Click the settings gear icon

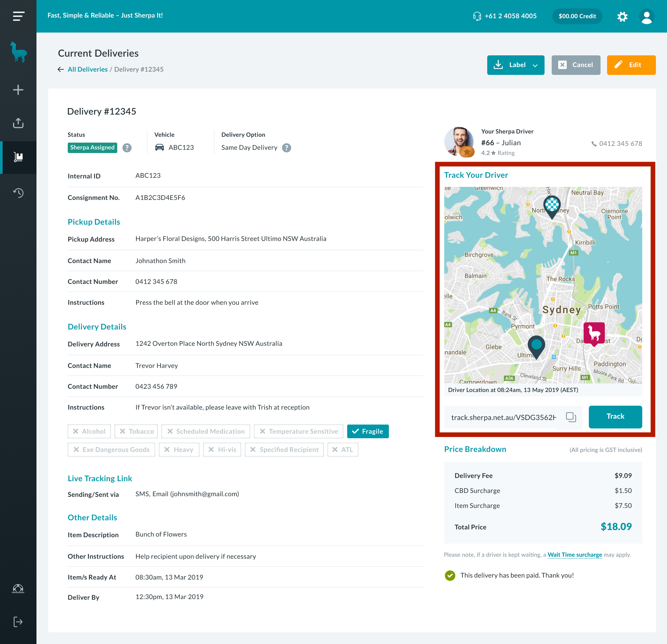622,16
